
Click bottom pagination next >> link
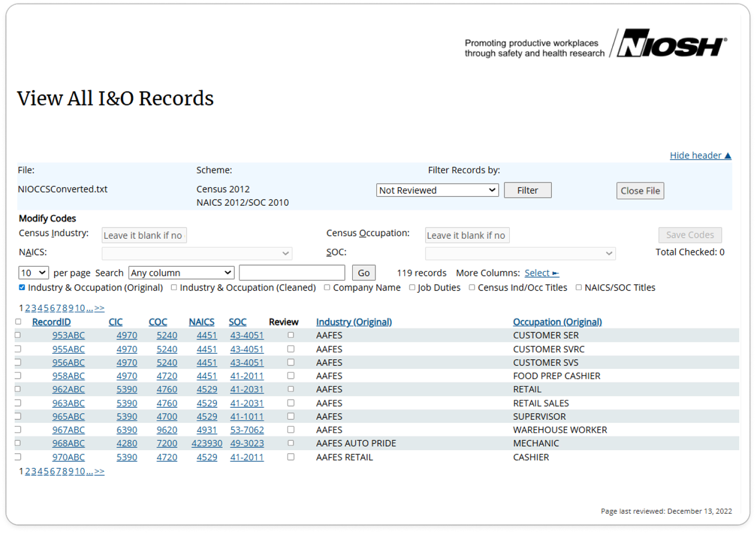pos(99,471)
